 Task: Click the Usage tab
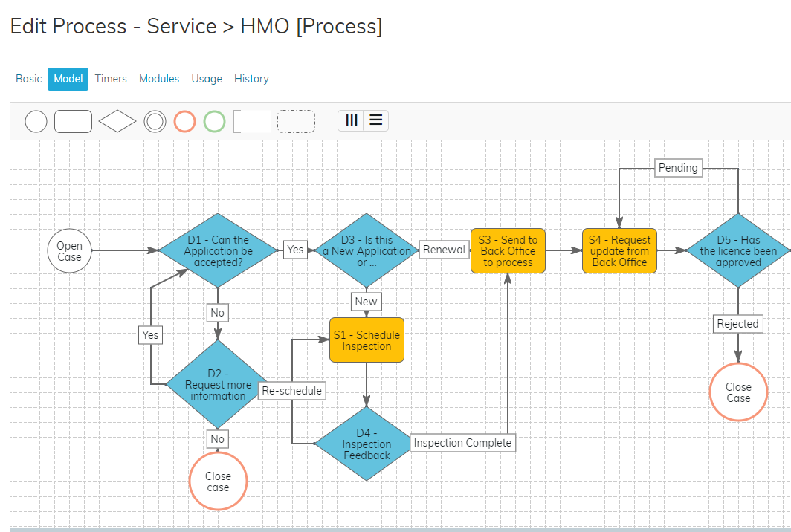point(207,79)
